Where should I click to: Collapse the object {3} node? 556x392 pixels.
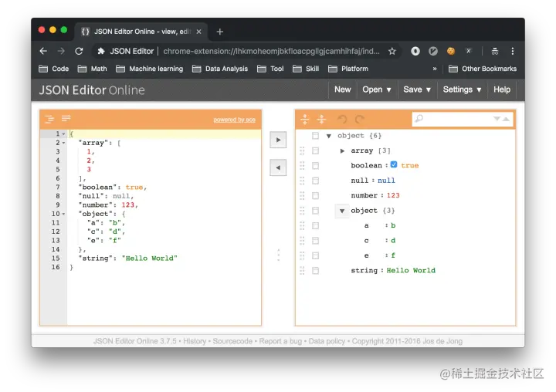coord(342,211)
